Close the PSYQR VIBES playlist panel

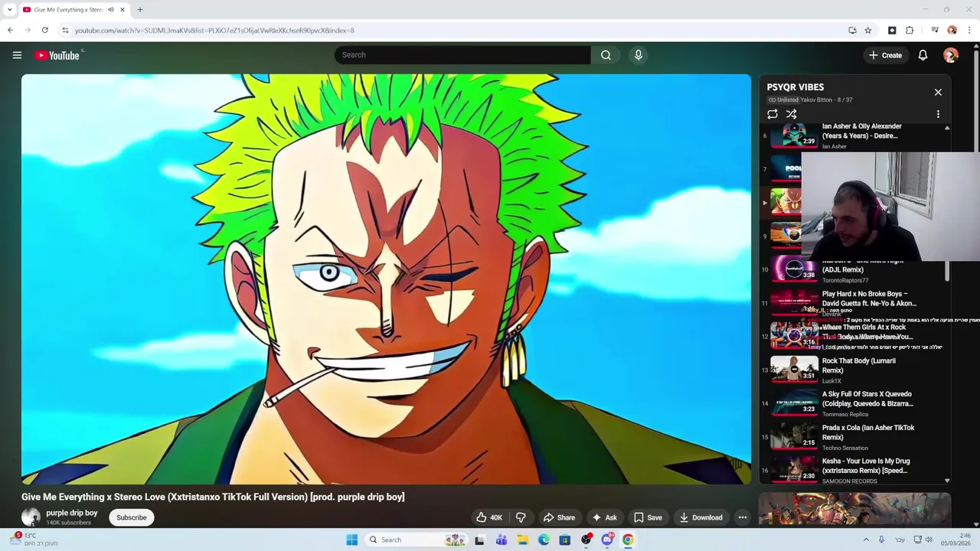938,92
